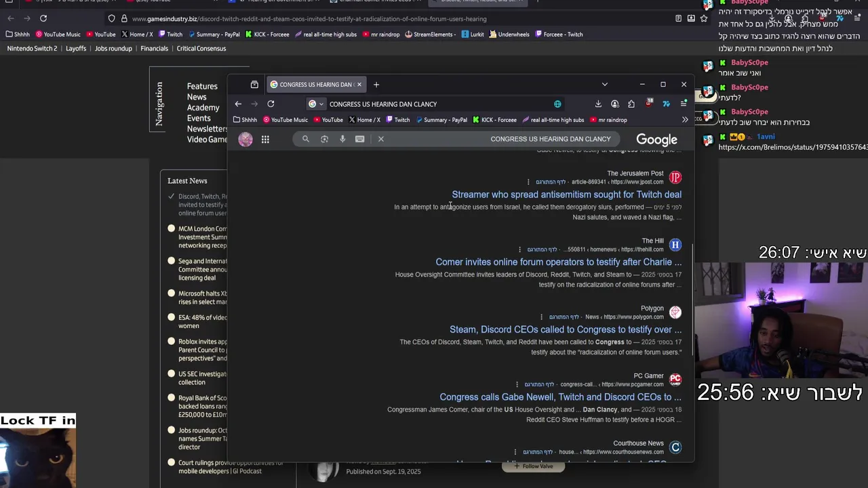Click The Hill result favicon
The width and height of the screenshot is (868, 488).
pos(675,245)
